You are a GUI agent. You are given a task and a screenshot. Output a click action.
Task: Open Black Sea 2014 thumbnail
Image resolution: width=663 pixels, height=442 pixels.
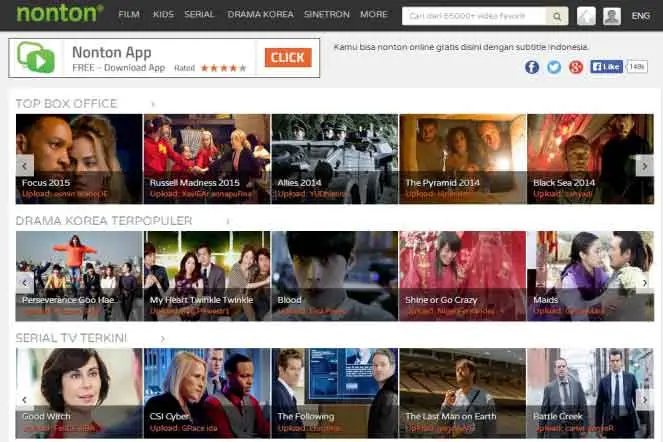[x=590, y=159]
